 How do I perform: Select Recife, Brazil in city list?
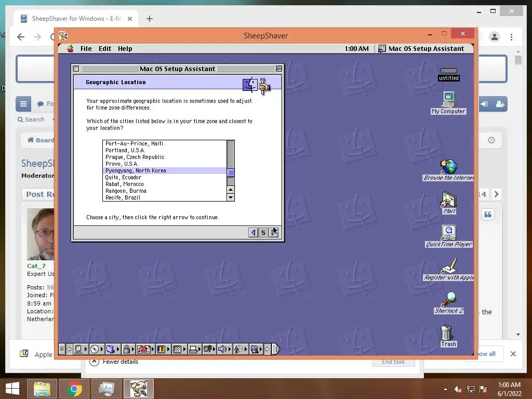coord(165,197)
